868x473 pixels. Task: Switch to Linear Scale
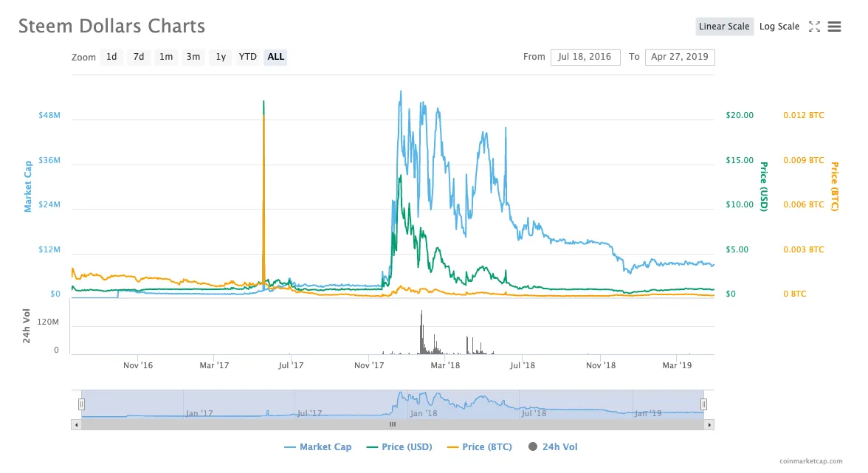point(724,27)
